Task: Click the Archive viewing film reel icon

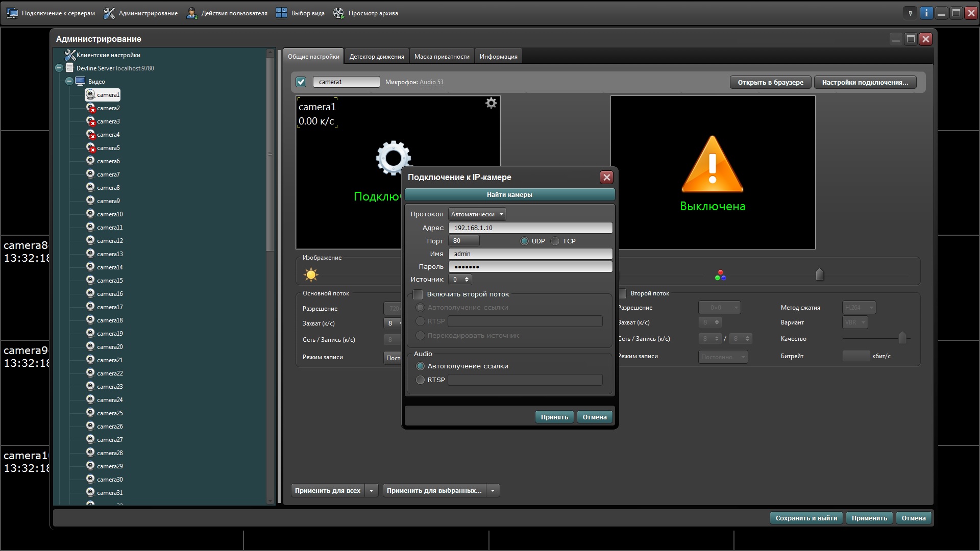Action: (x=338, y=13)
